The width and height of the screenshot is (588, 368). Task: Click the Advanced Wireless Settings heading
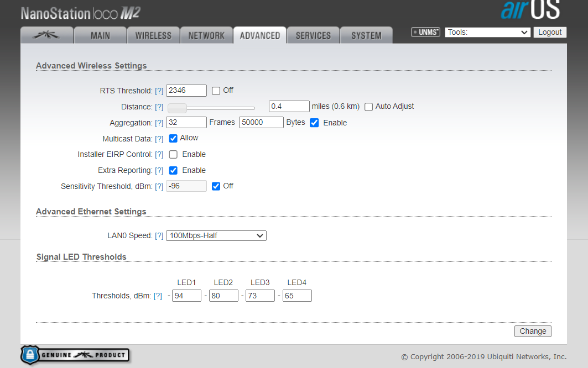[x=91, y=66]
